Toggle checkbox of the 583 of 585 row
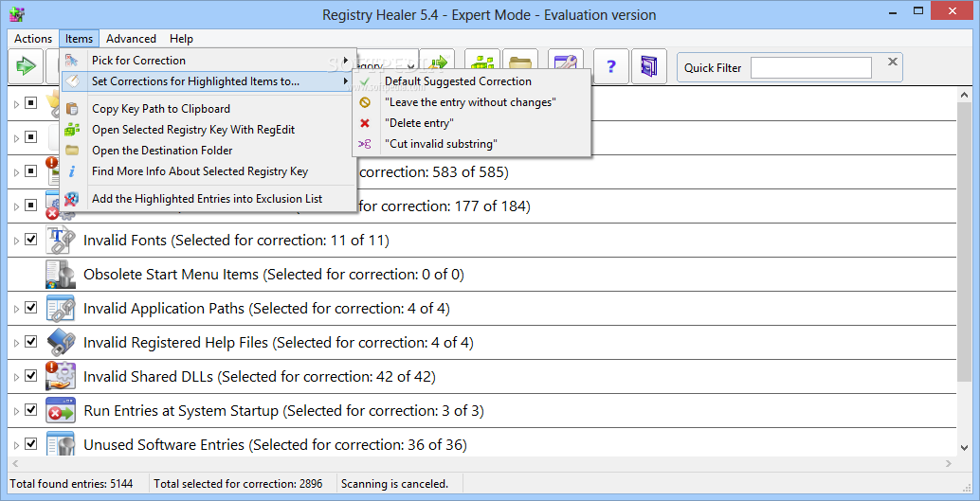The image size is (980, 501). [31, 171]
